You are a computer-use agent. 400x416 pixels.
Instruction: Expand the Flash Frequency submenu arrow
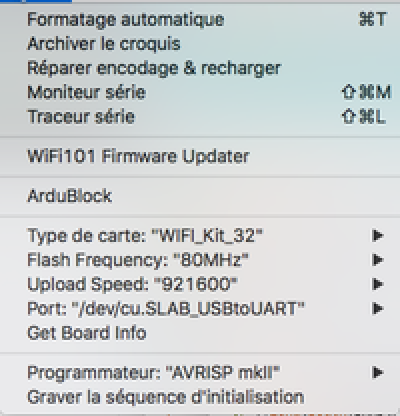click(x=378, y=260)
